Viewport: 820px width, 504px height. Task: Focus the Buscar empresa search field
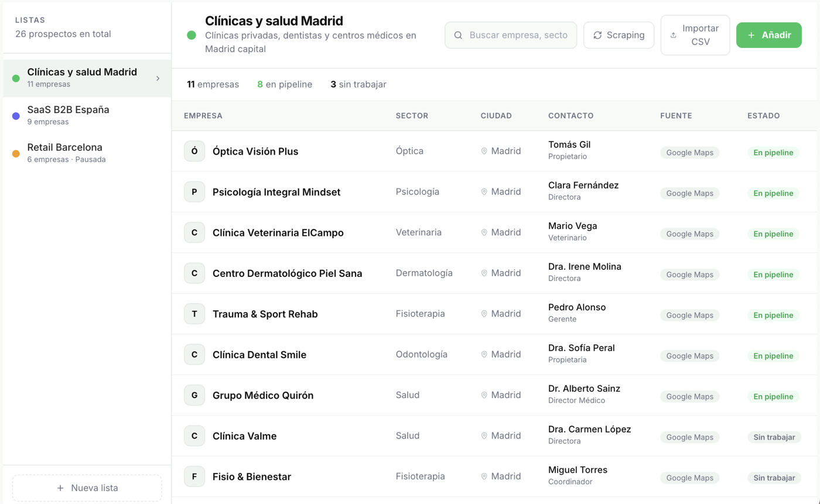pos(511,35)
